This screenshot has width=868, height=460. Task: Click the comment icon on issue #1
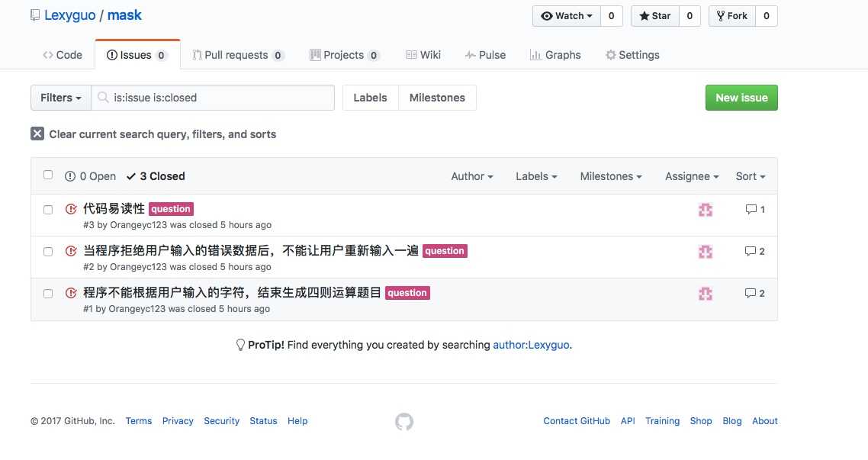[x=751, y=293]
